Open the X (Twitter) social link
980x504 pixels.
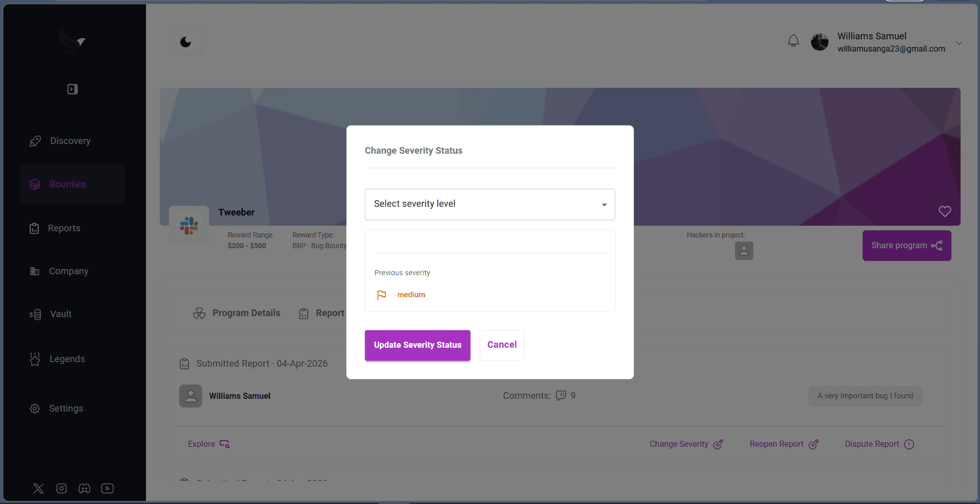[x=38, y=488]
